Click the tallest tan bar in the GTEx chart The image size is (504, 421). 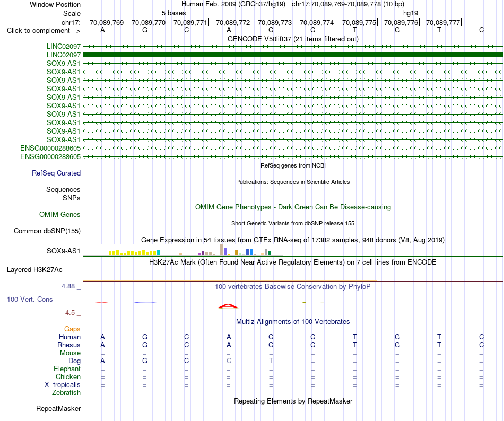pos(221,250)
